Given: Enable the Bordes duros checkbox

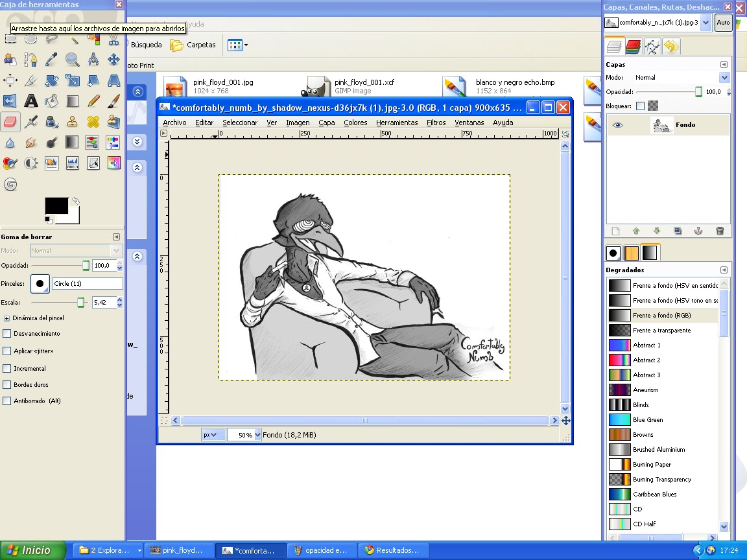Looking at the screenshot, I should tap(6, 384).
